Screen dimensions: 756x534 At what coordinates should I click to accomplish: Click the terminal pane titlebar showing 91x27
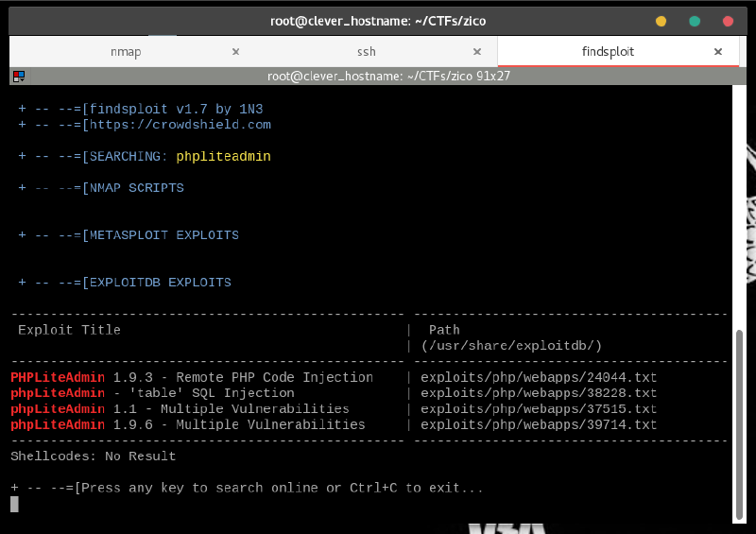[x=388, y=76]
